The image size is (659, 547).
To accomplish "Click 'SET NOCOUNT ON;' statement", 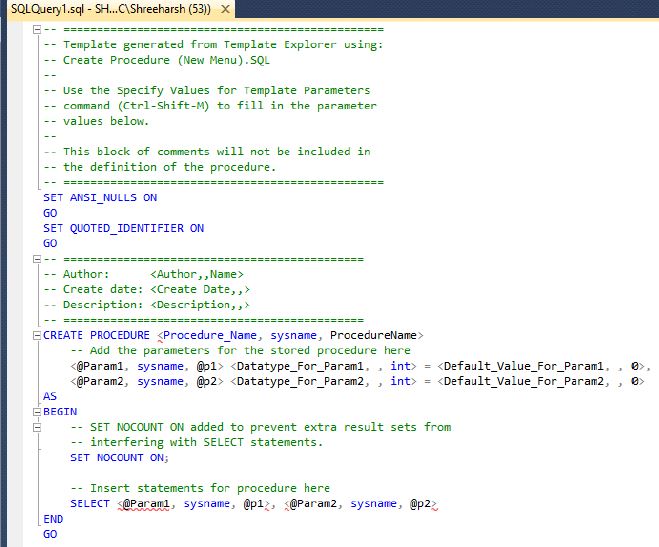I will click(119, 458).
